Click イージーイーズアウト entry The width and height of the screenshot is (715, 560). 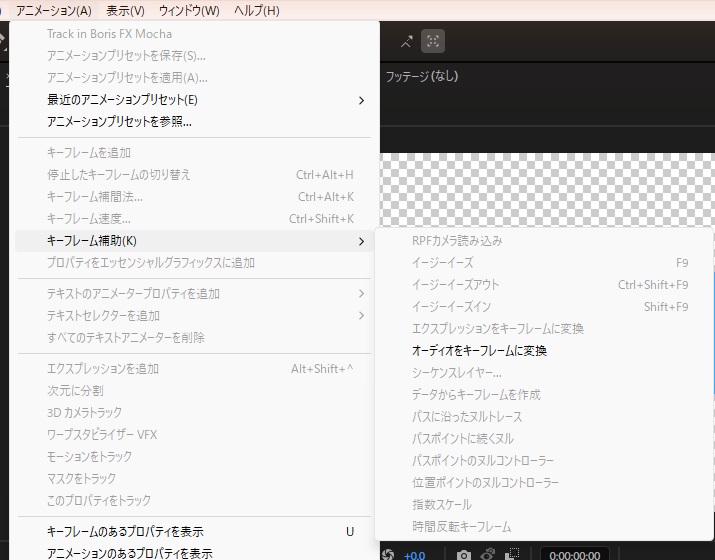[544, 285]
